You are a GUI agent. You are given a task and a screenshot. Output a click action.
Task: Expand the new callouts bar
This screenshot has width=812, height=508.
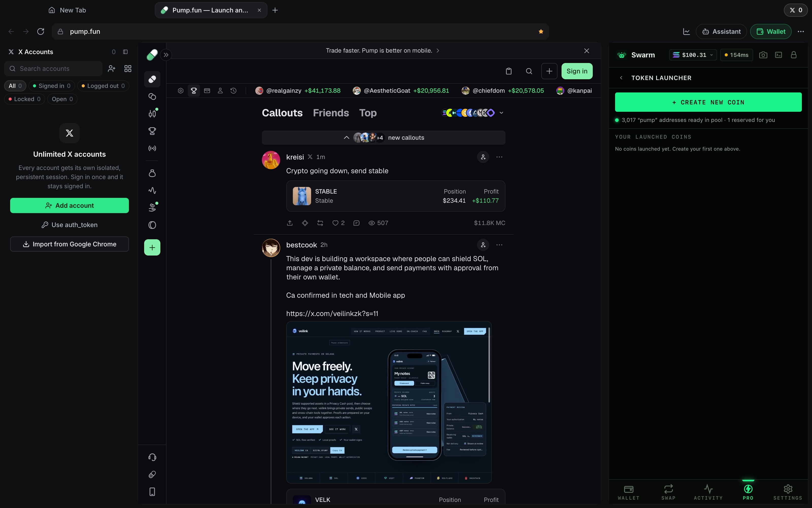pos(383,138)
